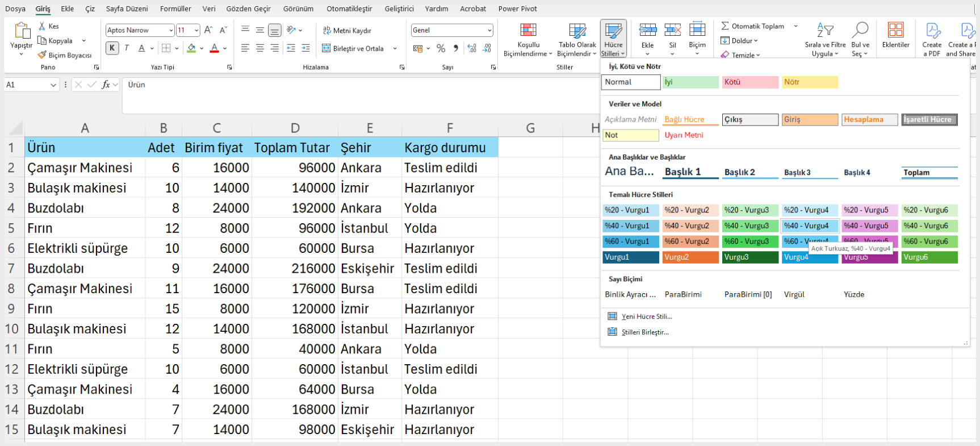Click the Cell Styles (Hücre Stilleri) button
This screenshot has width=980, height=446.
tap(613, 39)
